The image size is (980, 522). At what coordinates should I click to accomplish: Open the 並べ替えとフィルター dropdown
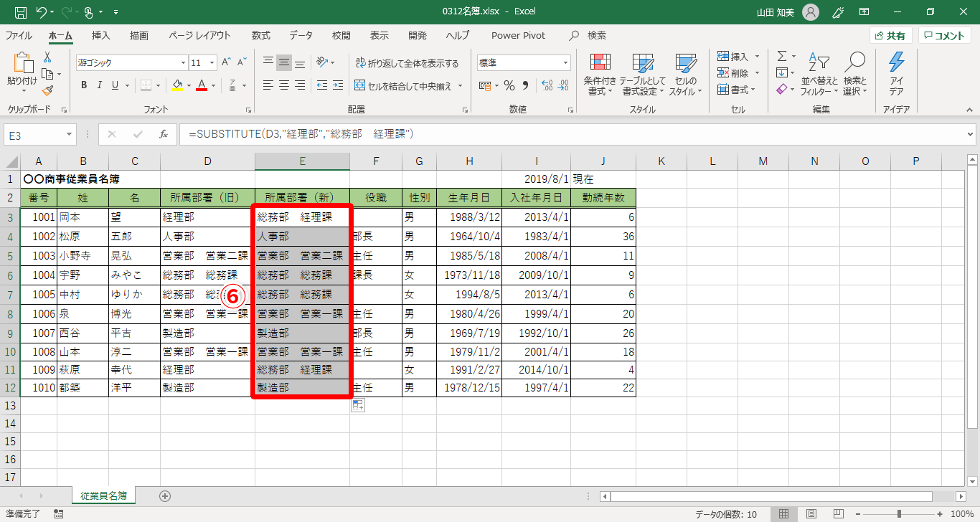click(819, 75)
